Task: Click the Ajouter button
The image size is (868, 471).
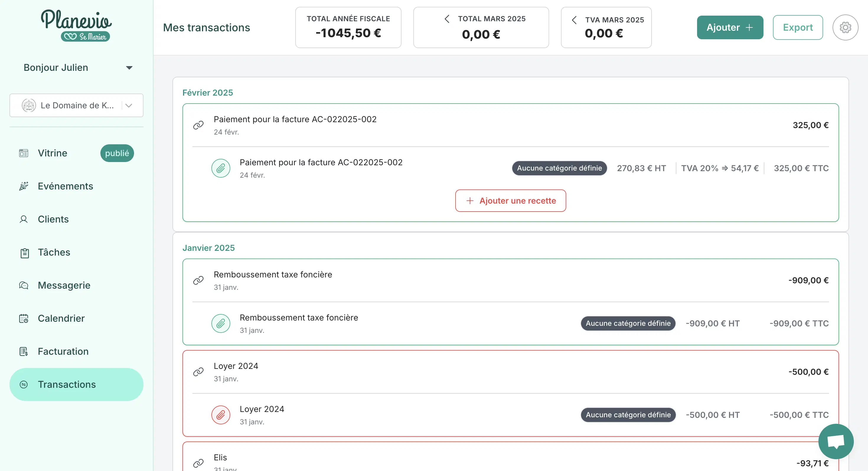Action: (730, 27)
